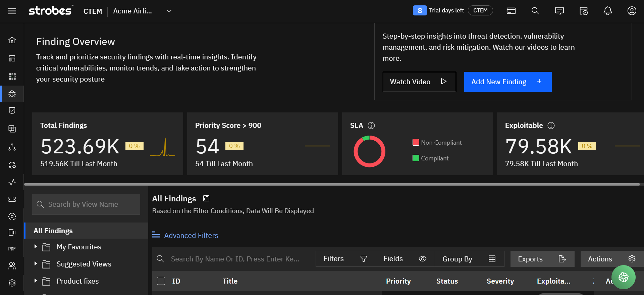The width and height of the screenshot is (644, 295).
Task: Expand the All Findings view icon
Action: [x=206, y=199]
